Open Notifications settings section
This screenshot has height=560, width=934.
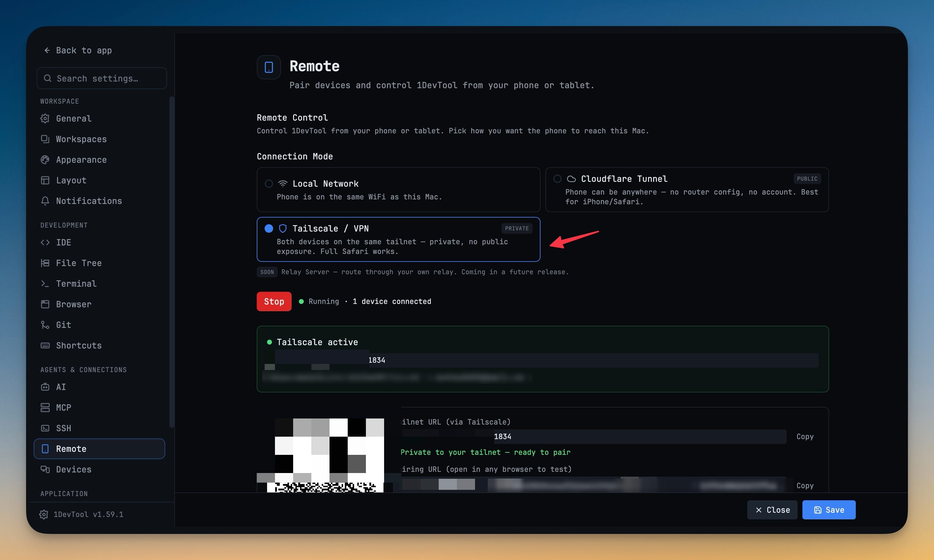(x=99, y=201)
